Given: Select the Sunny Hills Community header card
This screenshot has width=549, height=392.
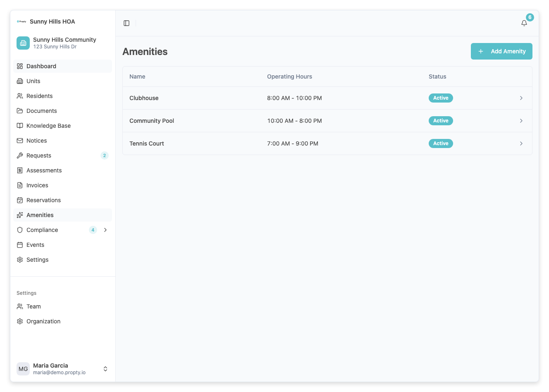Looking at the screenshot, I should pyautogui.click(x=62, y=43).
